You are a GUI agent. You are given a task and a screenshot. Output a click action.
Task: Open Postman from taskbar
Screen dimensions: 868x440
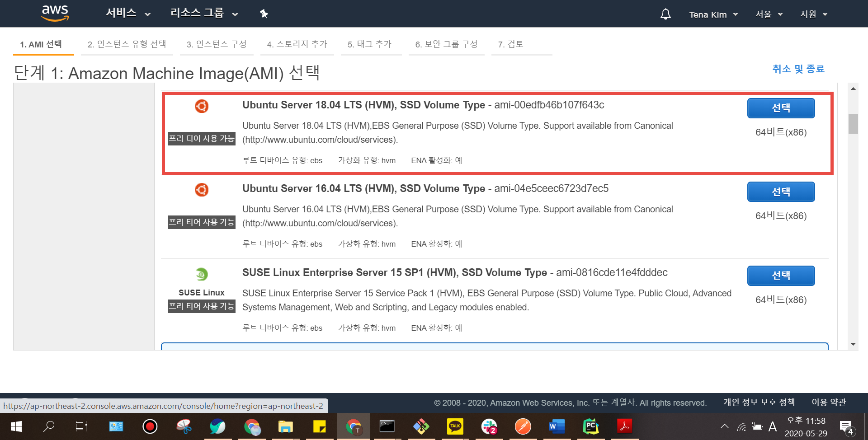(x=523, y=426)
